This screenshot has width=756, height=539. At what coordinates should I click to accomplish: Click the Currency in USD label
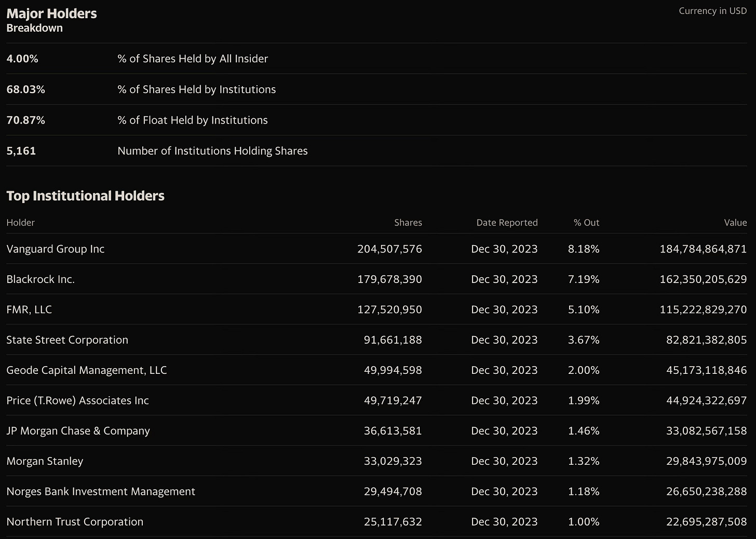[712, 11]
